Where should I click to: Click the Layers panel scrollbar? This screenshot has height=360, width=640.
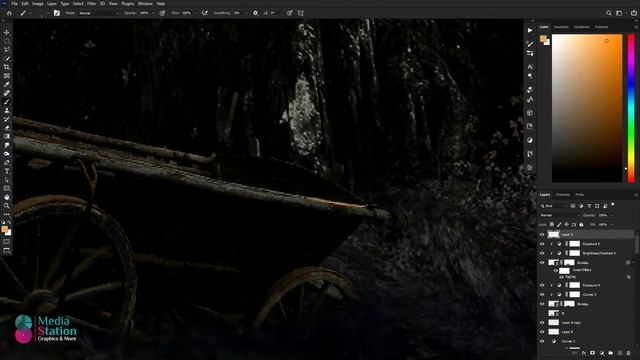637,245
